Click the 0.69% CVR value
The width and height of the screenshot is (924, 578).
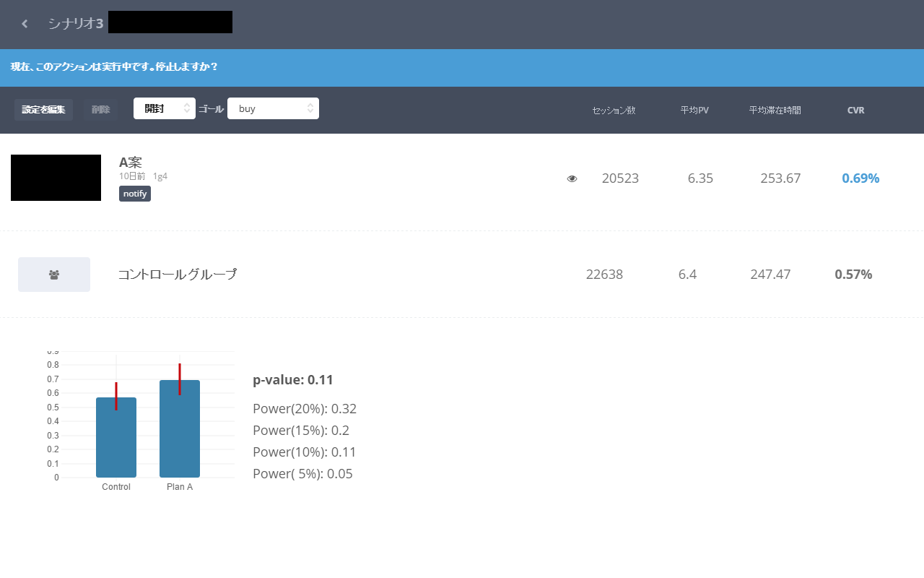click(x=860, y=178)
